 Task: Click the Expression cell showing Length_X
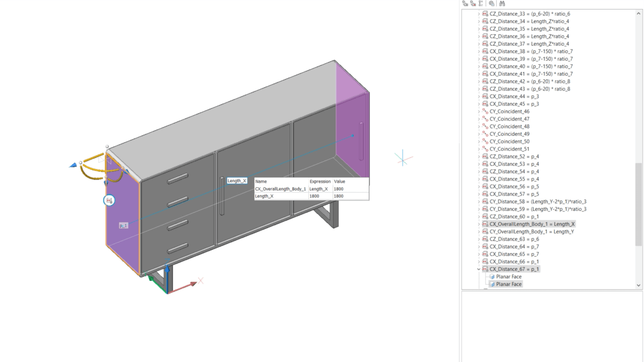(320, 189)
